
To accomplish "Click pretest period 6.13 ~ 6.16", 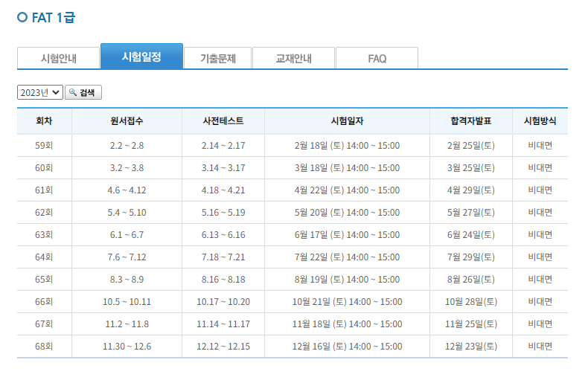I will (223, 234).
